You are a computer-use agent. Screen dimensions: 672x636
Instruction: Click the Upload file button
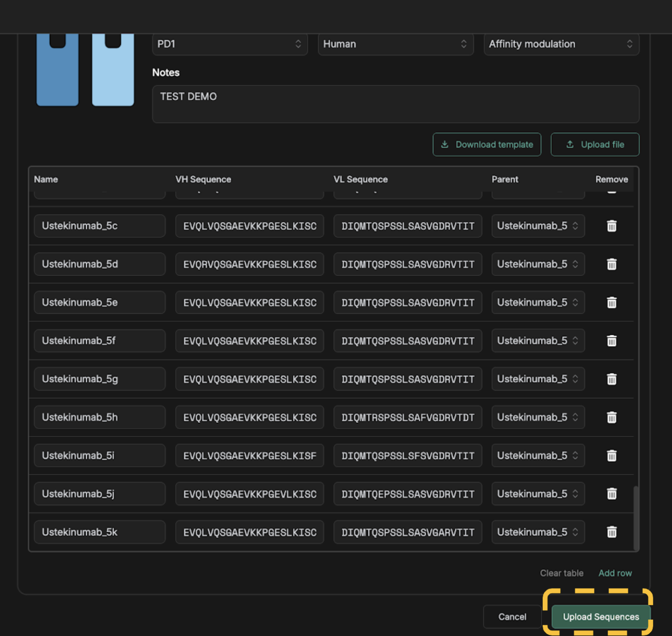(595, 145)
